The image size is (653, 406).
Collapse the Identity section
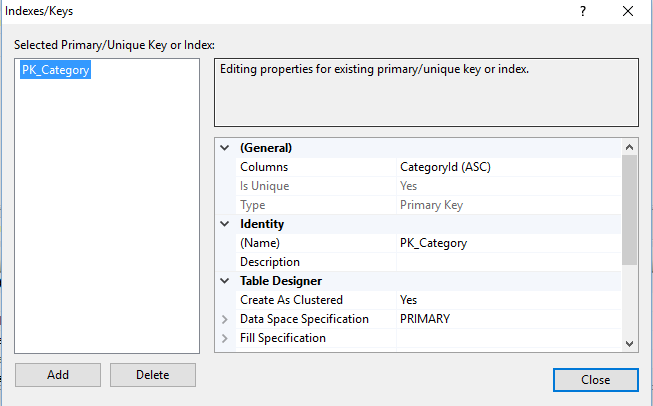(224, 224)
